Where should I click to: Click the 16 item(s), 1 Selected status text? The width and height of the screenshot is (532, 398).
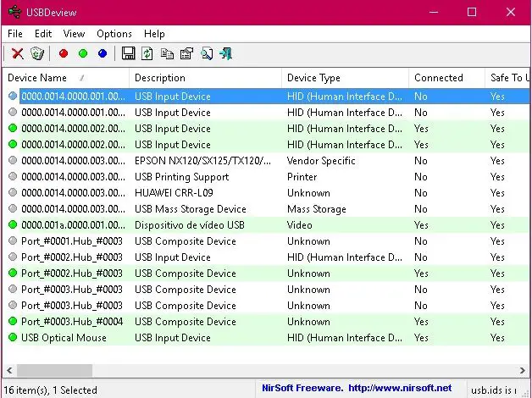pos(51,390)
